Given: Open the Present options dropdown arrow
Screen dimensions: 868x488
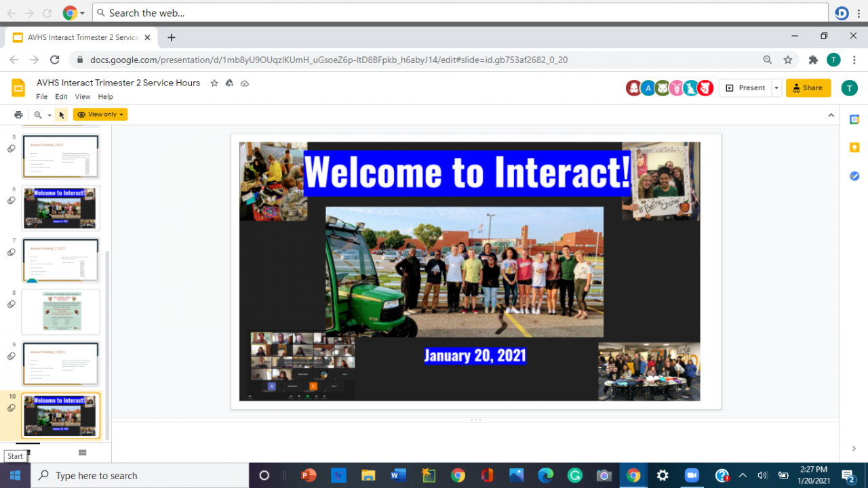Looking at the screenshot, I should [x=776, y=88].
